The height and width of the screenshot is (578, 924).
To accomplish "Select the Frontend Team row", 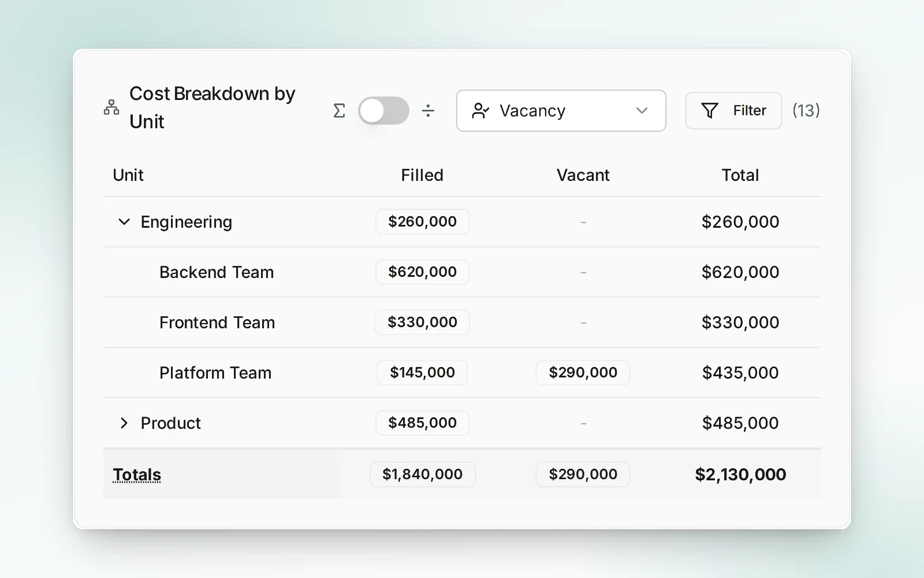I will tap(462, 323).
